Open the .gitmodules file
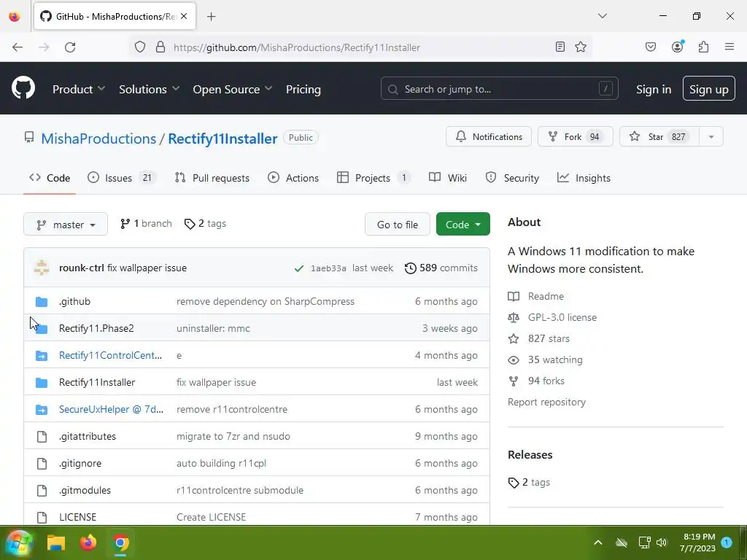747x560 pixels. [x=85, y=491]
